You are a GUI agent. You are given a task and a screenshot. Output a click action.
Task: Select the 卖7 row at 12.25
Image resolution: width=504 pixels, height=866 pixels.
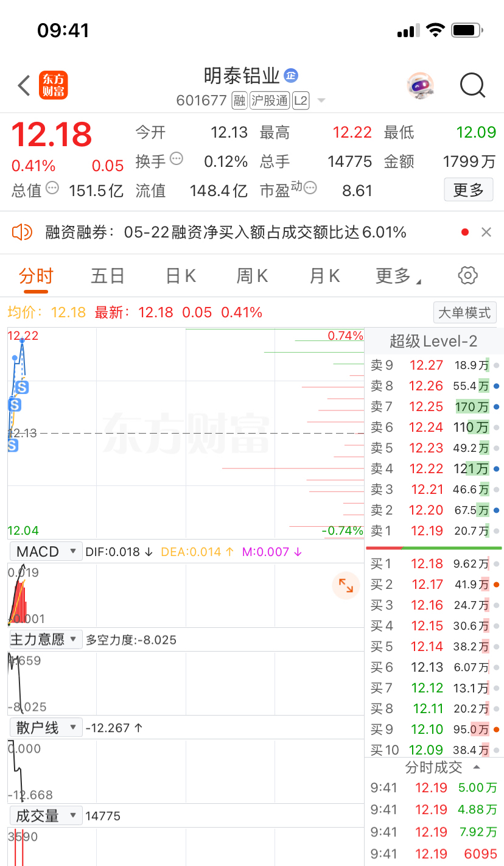[x=434, y=407]
